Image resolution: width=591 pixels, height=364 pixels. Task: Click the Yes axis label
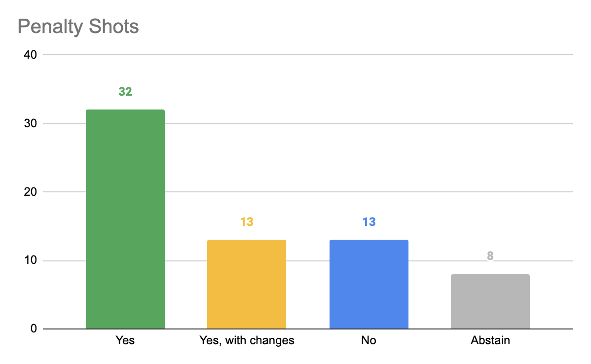125,340
